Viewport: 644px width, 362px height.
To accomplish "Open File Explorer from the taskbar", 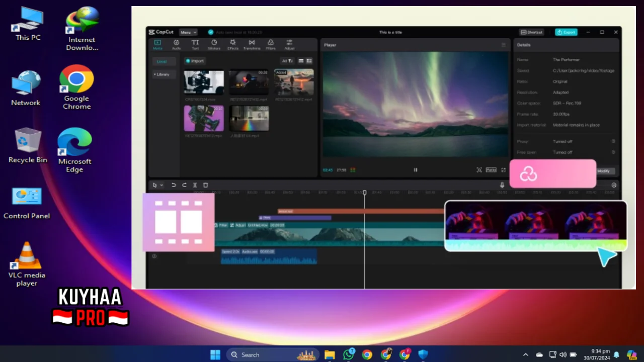I will 330,354.
